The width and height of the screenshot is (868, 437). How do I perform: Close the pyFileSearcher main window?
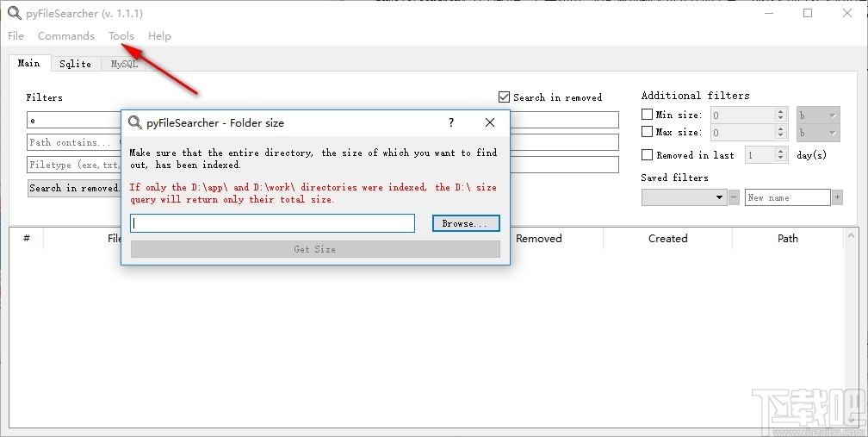click(x=847, y=13)
